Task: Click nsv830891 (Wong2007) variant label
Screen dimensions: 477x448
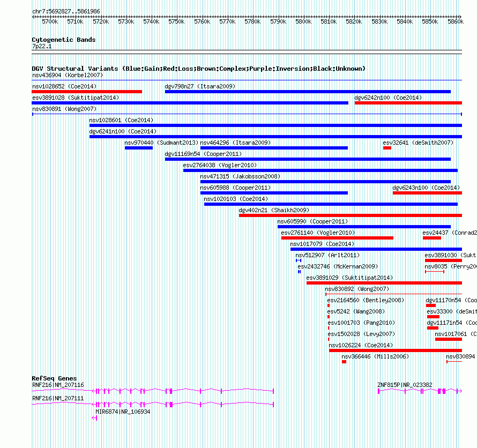Action: point(64,109)
